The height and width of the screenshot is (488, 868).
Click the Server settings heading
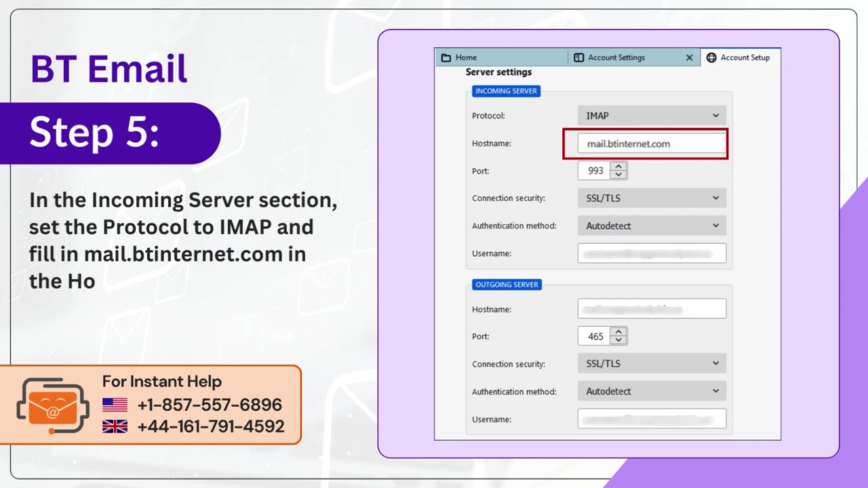[x=498, y=72]
